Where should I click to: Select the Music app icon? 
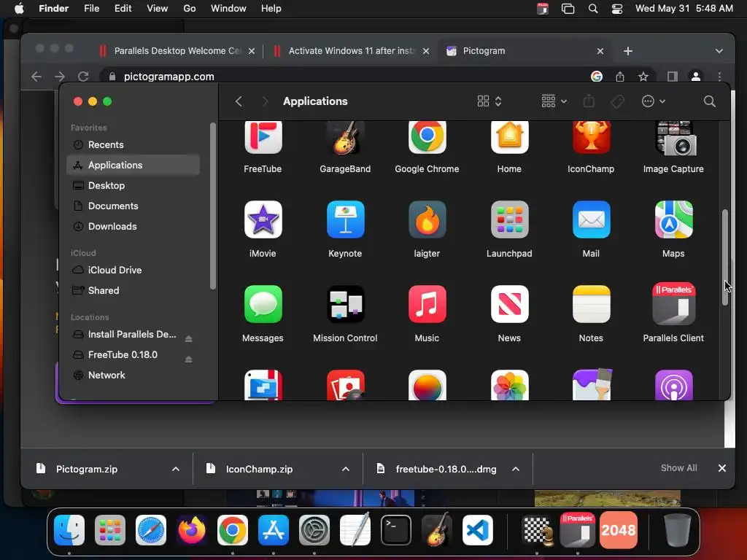427,304
